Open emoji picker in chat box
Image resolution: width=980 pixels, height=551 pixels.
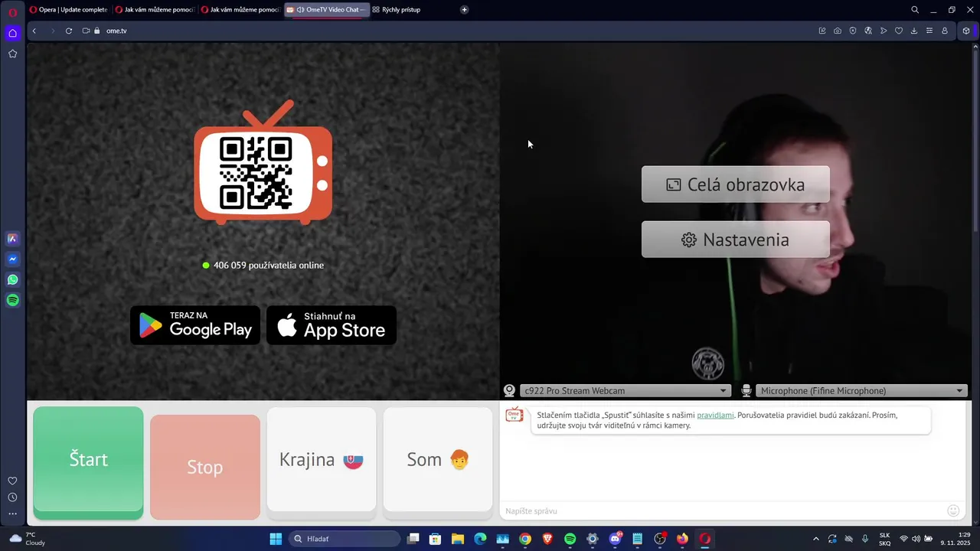953,510
